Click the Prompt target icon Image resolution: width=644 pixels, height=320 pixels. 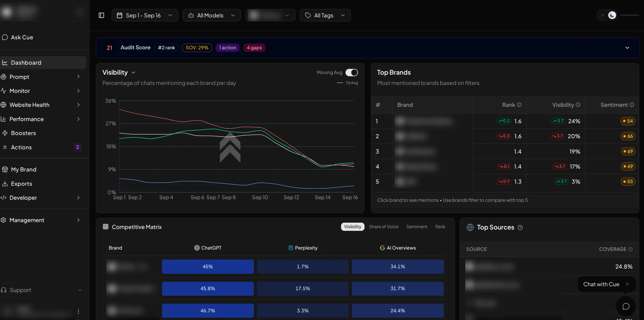point(3,77)
